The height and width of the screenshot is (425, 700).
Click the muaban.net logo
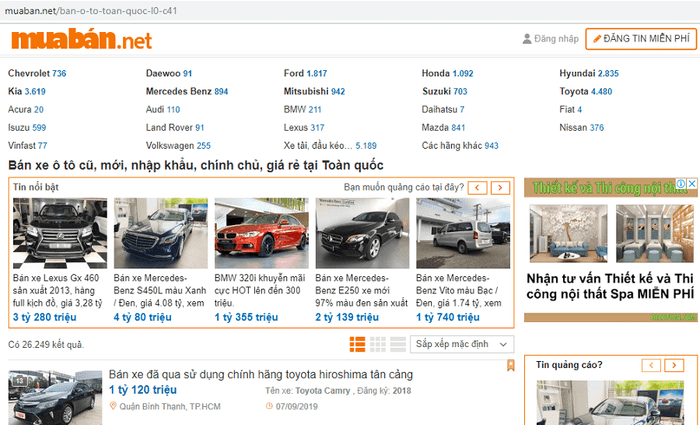click(x=81, y=39)
